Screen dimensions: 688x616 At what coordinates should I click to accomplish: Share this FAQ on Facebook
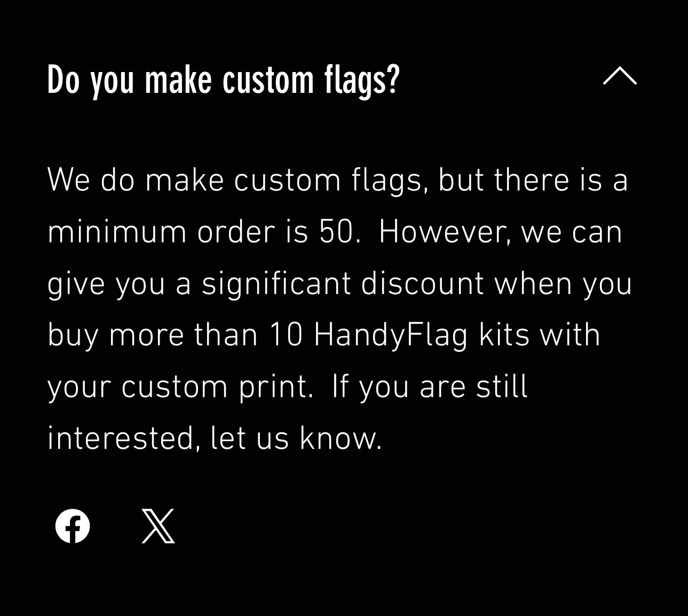73,526
